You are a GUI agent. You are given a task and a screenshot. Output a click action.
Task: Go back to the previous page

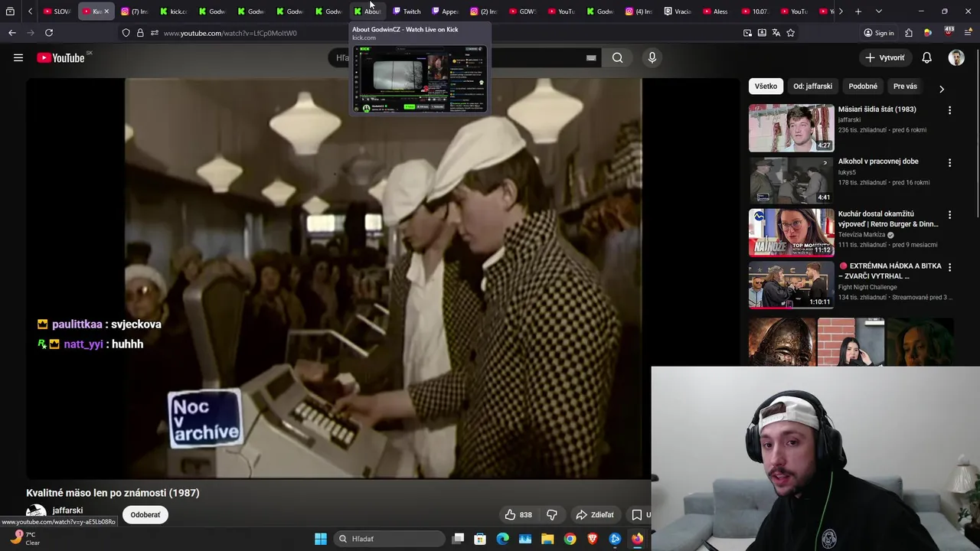[x=12, y=33]
